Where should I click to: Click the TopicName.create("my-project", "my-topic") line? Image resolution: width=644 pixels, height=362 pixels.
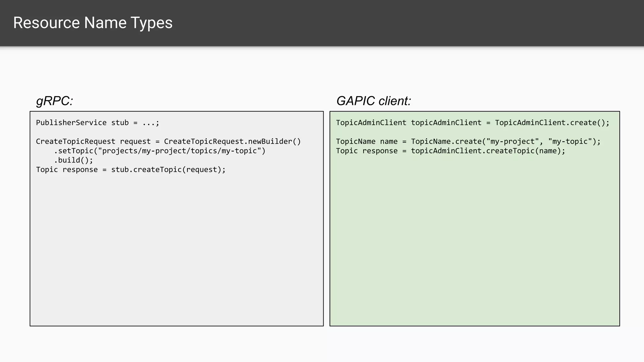pos(468,141)
